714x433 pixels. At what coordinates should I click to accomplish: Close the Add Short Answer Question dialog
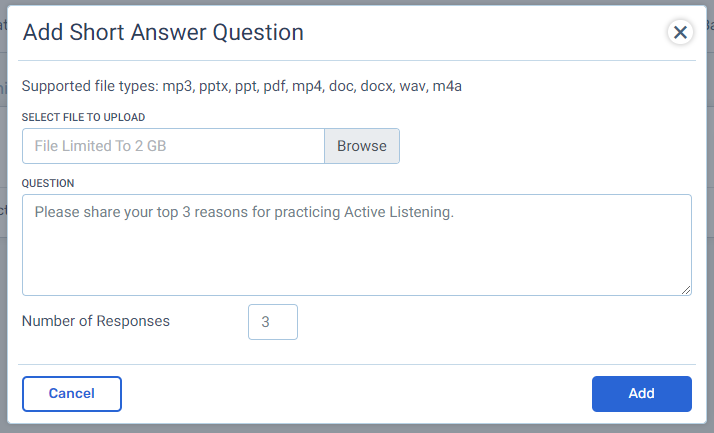point(680,33)
